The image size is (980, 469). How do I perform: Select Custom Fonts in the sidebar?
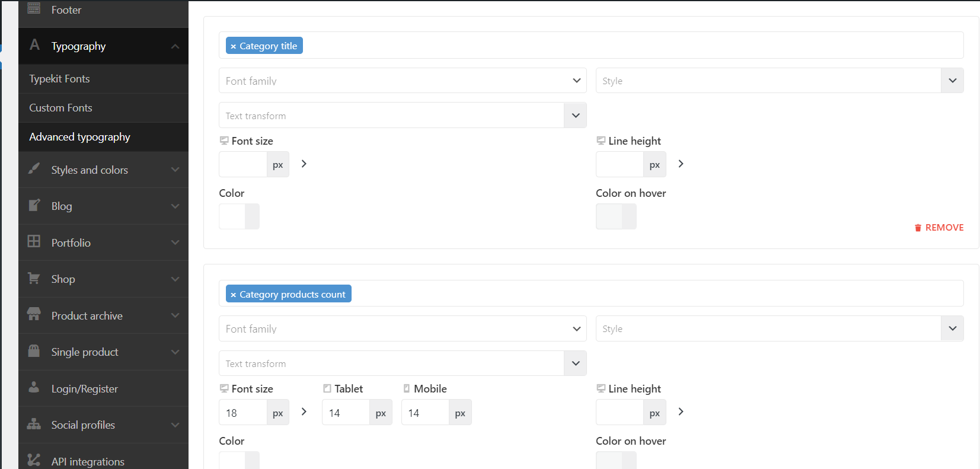[61, 108]
